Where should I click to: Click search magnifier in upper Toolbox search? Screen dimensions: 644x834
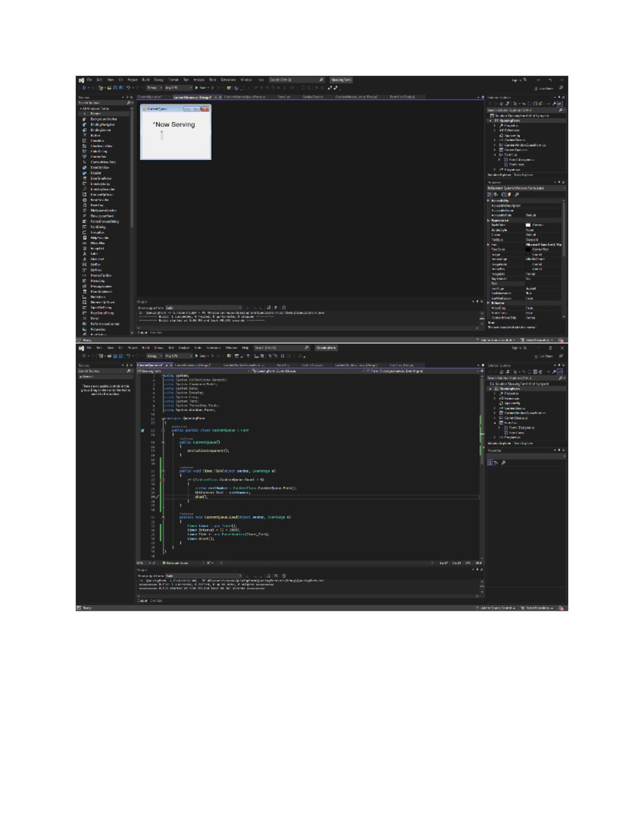pos(128,103)
